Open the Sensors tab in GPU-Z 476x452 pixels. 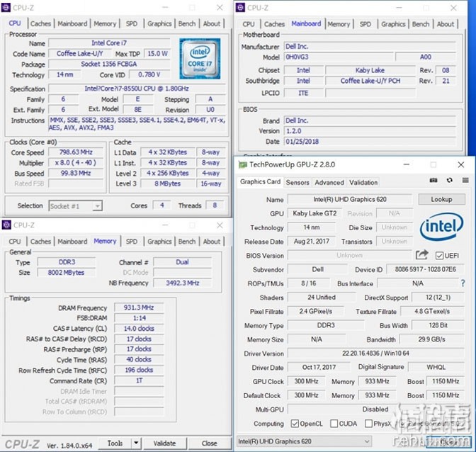click(x=297, y=183)
